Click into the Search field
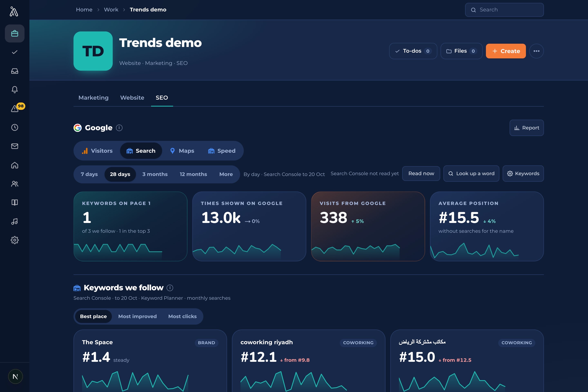This screenshot has height=392, width=588. tap(504, 10)
